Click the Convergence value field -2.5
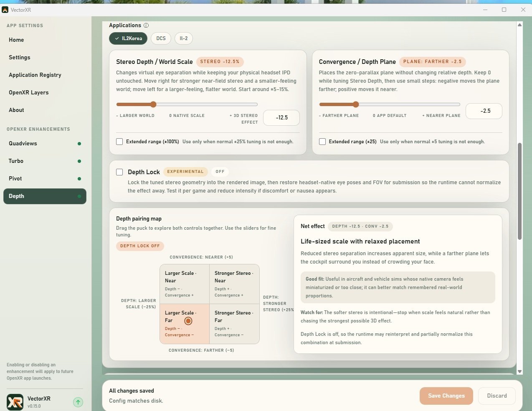The image size is (532, 411). [484, 111]
